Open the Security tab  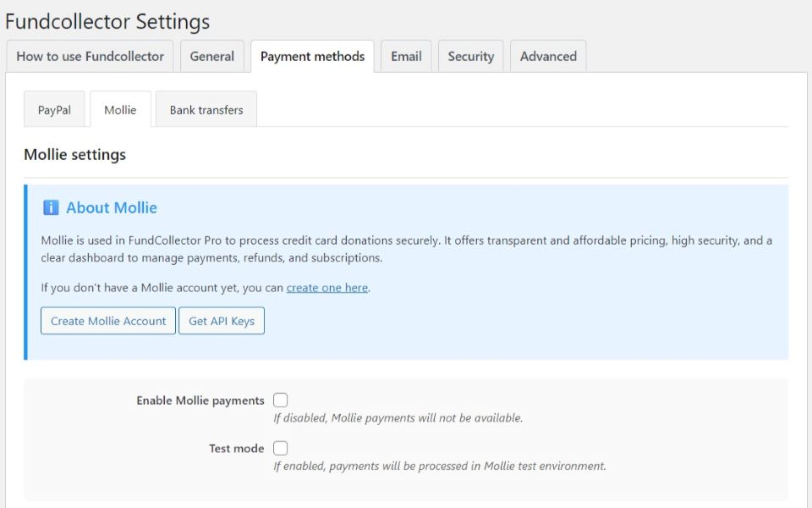tap(470, 57)
